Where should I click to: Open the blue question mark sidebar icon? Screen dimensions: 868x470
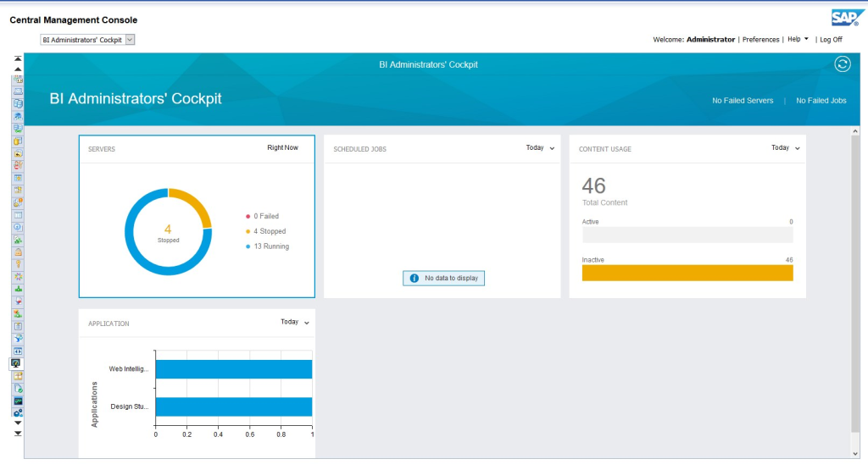(19, 227)
